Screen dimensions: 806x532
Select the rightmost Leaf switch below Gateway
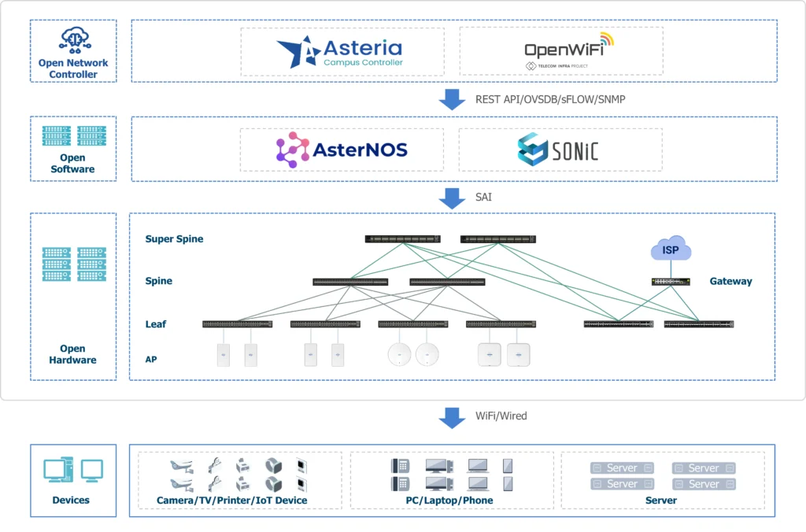pos(699,324)
